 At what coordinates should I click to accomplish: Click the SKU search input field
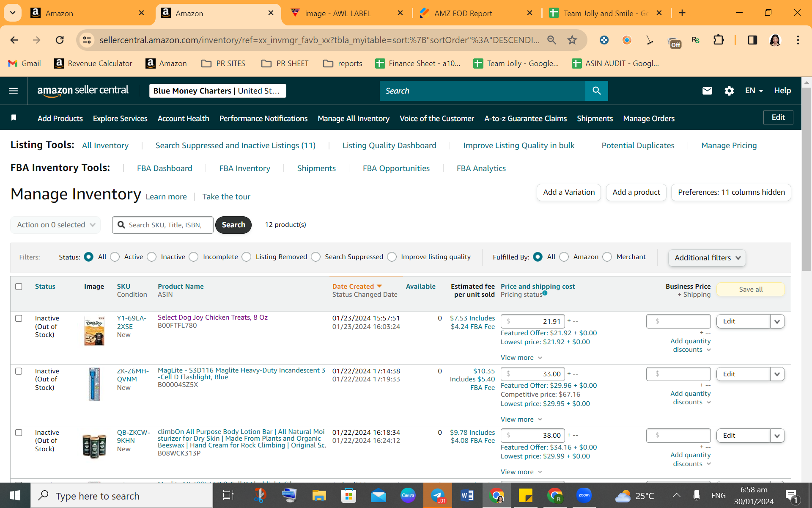163,225
